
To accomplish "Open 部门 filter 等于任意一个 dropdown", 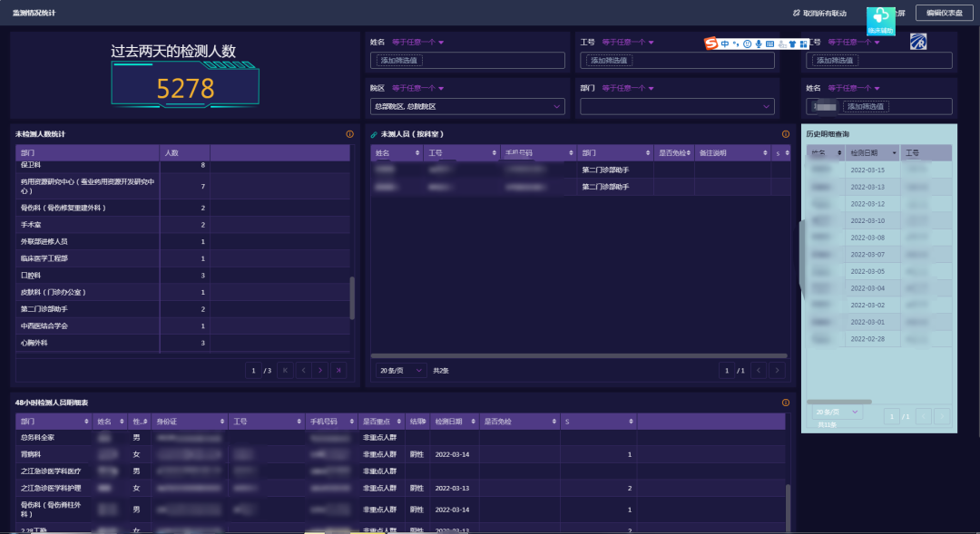I will click(x=628, y=89).
